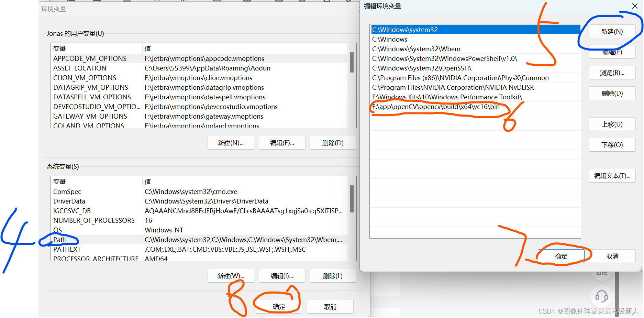644x318 pixels.
Task: Click 新建(N) to add a new path entry
Action: point(612,31)
